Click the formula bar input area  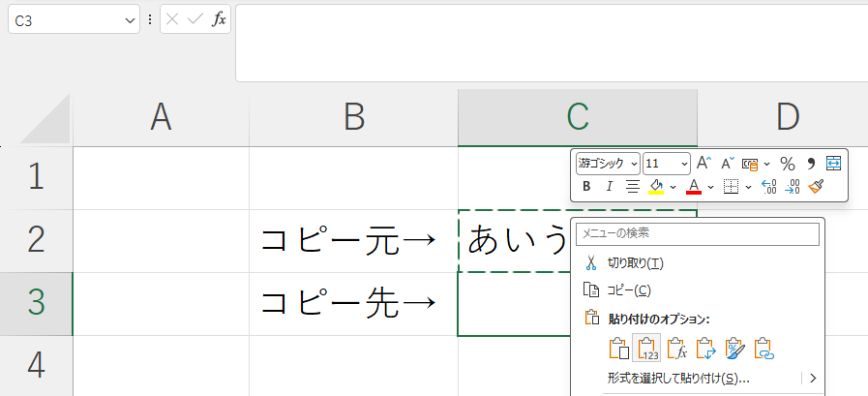[x=552, y=44]
